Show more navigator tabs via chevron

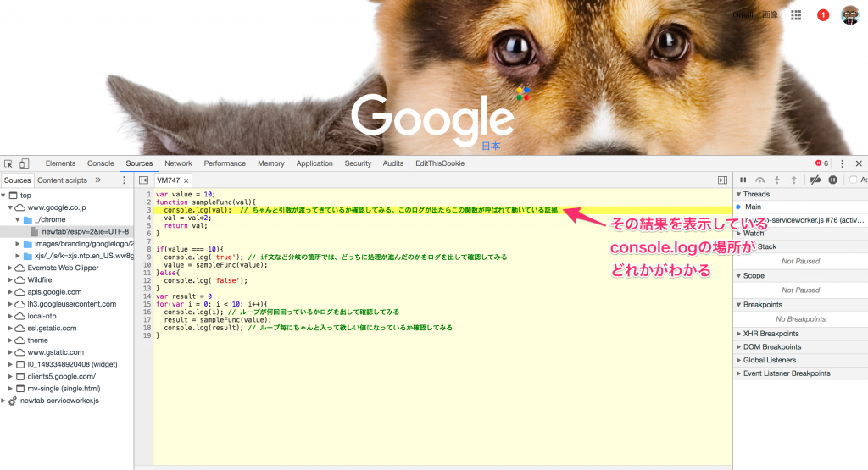coord(98,180)
